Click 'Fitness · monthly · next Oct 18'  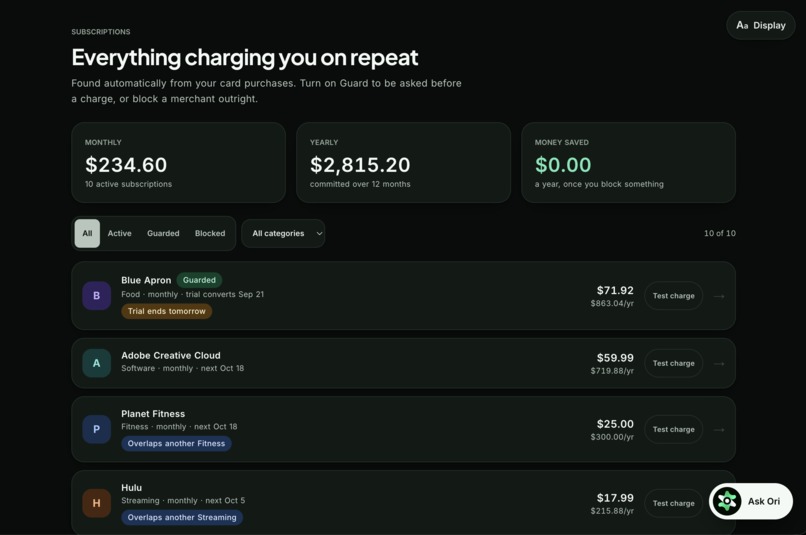[x=179, y=427]
